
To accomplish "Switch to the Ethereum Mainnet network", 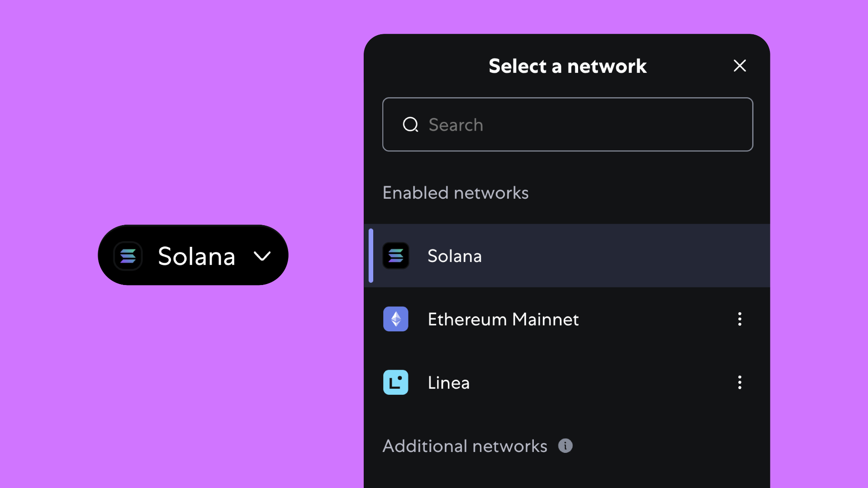I will (503, 320).
